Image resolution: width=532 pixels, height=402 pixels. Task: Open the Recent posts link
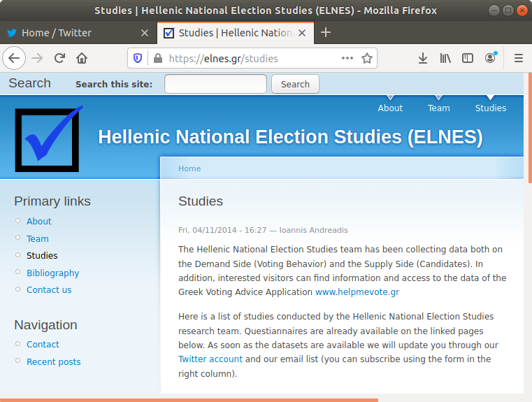(x=54, y=362)
